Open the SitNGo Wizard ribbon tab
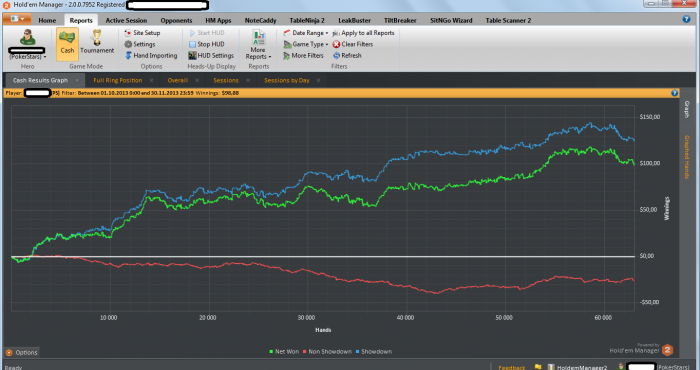Viewport: 700px width, 370px height. point(451,21)
